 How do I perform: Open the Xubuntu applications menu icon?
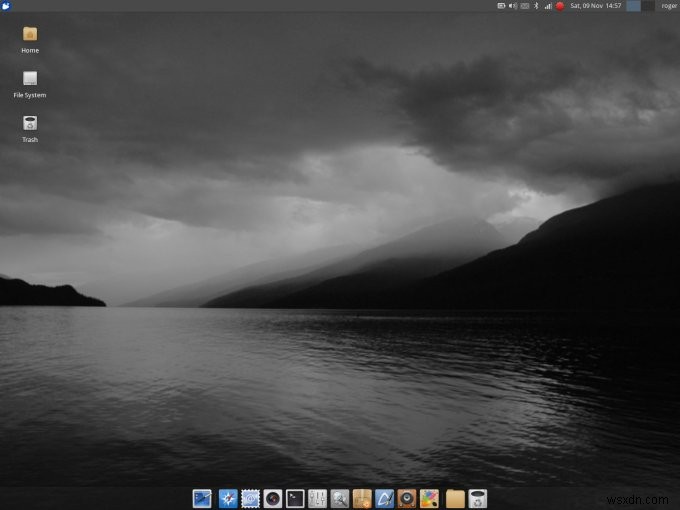coord(6,6)
